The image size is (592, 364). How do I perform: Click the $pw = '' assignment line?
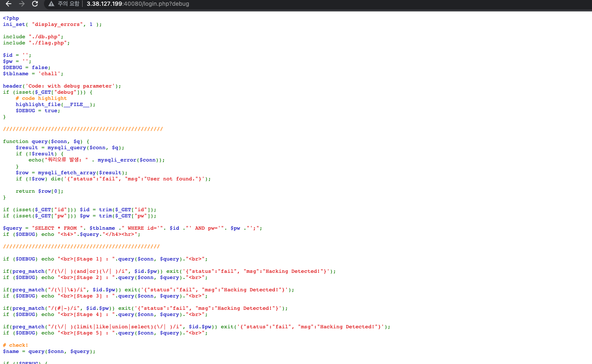click(x=17, y=61)
